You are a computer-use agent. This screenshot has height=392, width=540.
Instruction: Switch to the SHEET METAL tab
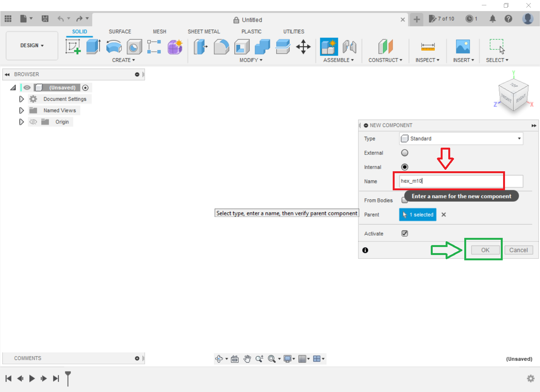(204, 32)
